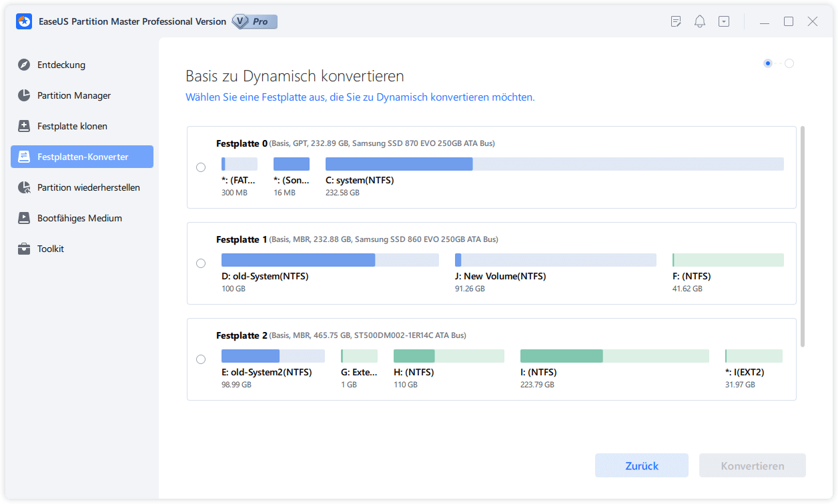Select the Festplatte 1 radio button

[x=201, y=263]
